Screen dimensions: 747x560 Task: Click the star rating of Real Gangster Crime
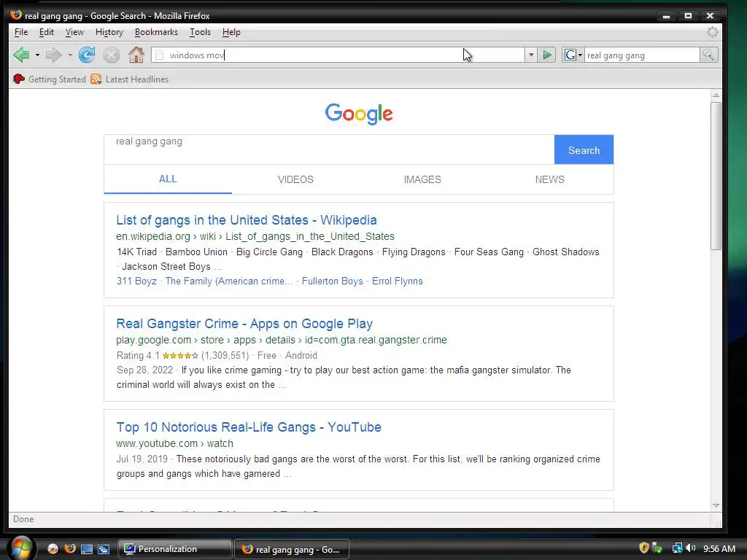pyautogui.click(x=180, y=356)
